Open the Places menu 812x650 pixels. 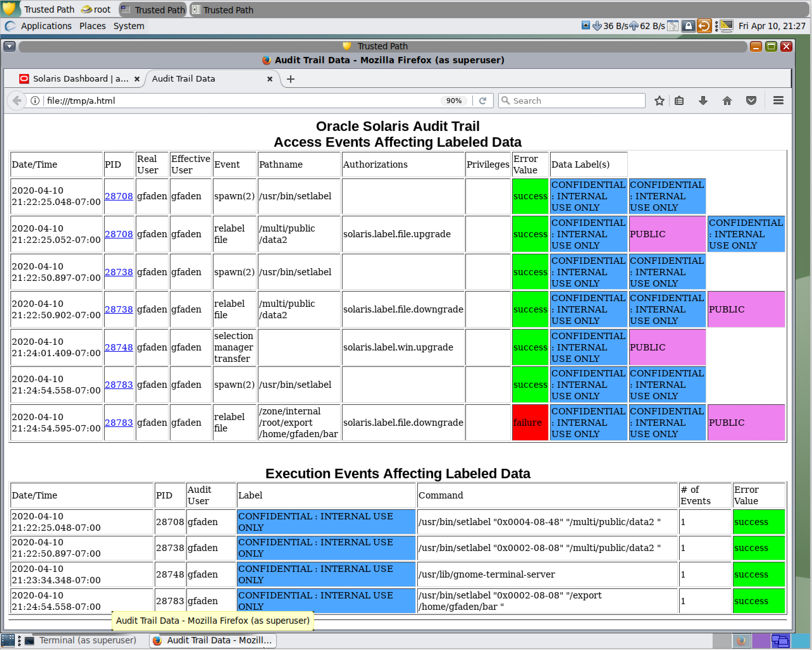92,26
